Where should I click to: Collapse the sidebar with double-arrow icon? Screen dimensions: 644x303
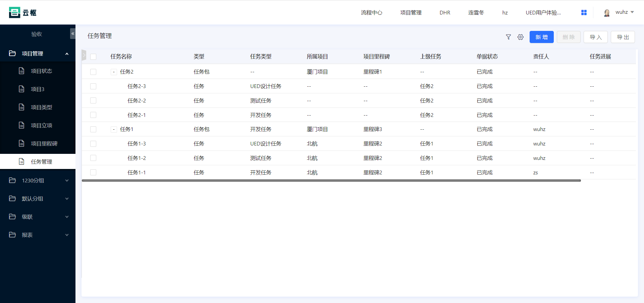tap(73, 34)
